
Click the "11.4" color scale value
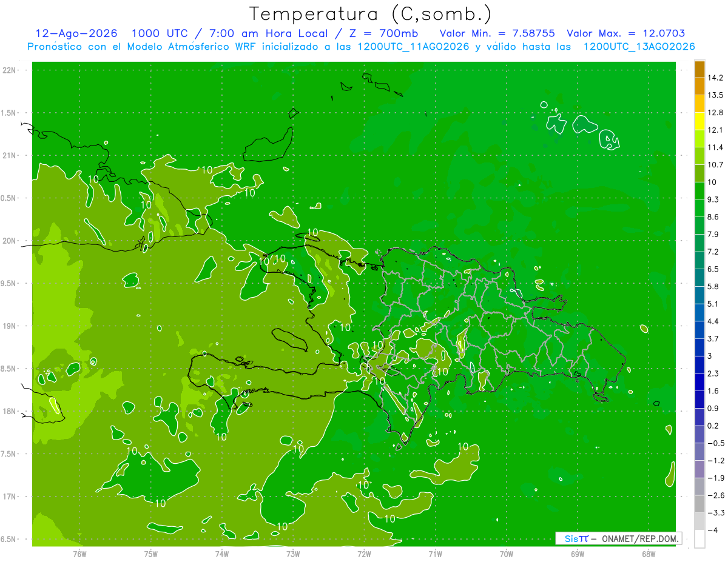(715, 147)
